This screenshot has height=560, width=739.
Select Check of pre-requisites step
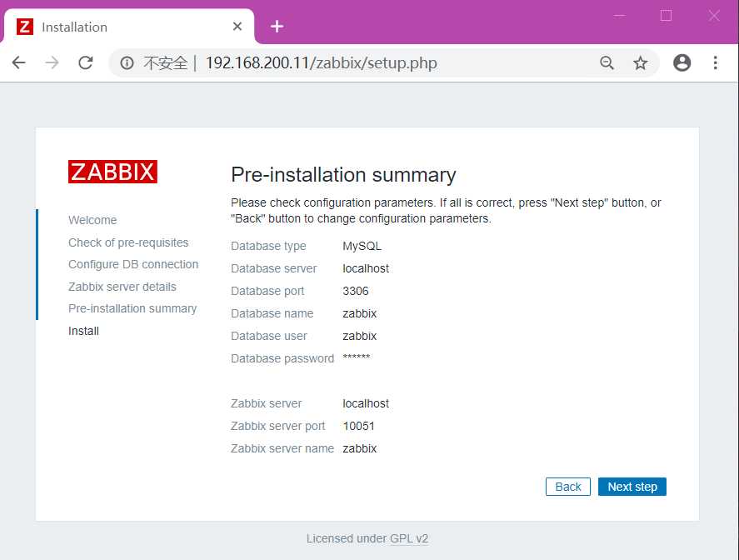[x=128, y=242]
